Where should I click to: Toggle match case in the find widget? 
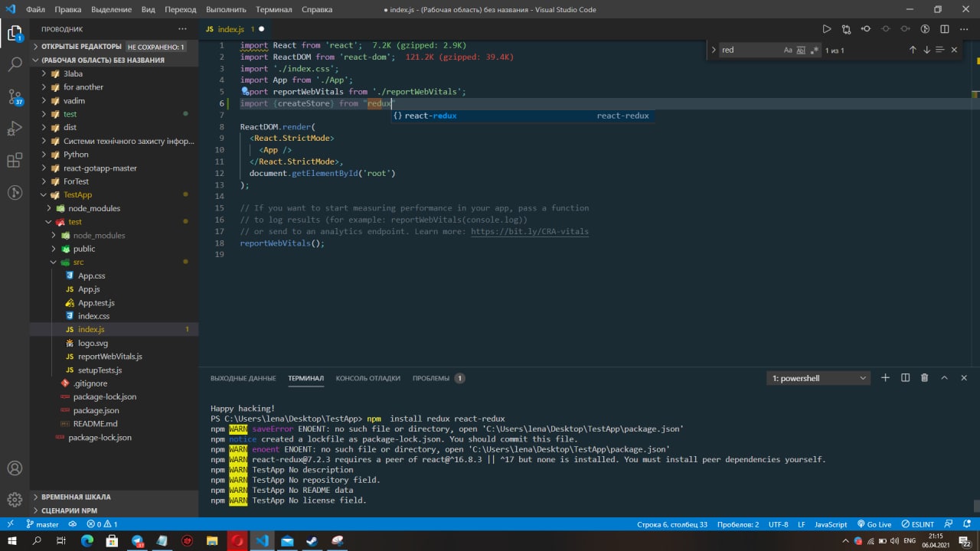788,50
